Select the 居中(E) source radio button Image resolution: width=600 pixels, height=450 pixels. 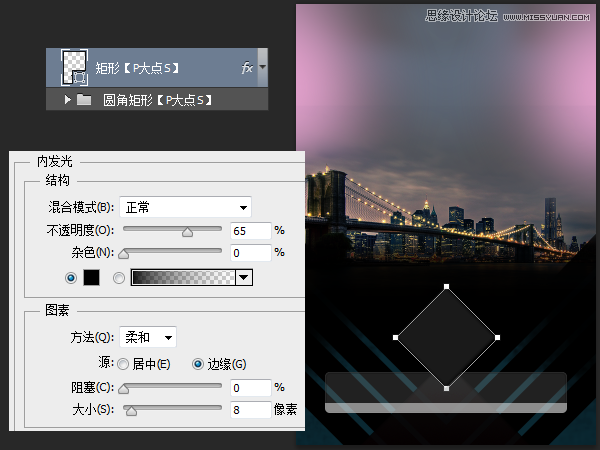pos(123,364)
